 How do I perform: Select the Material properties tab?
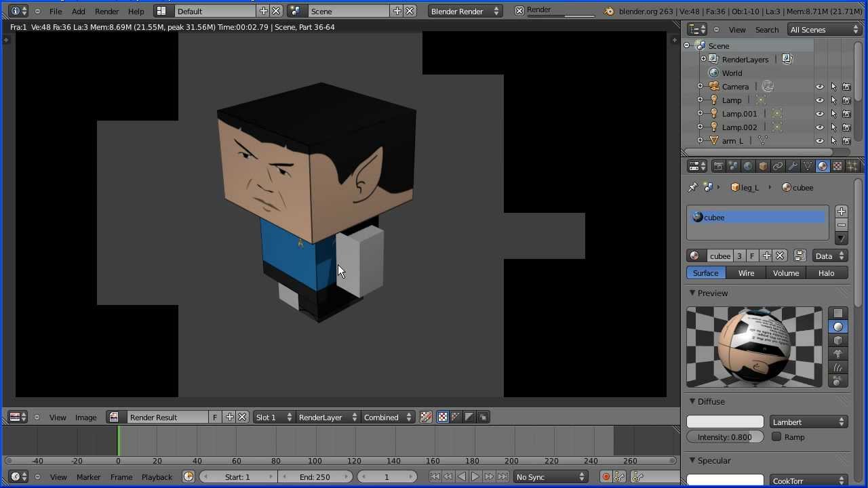pos(823,166)
